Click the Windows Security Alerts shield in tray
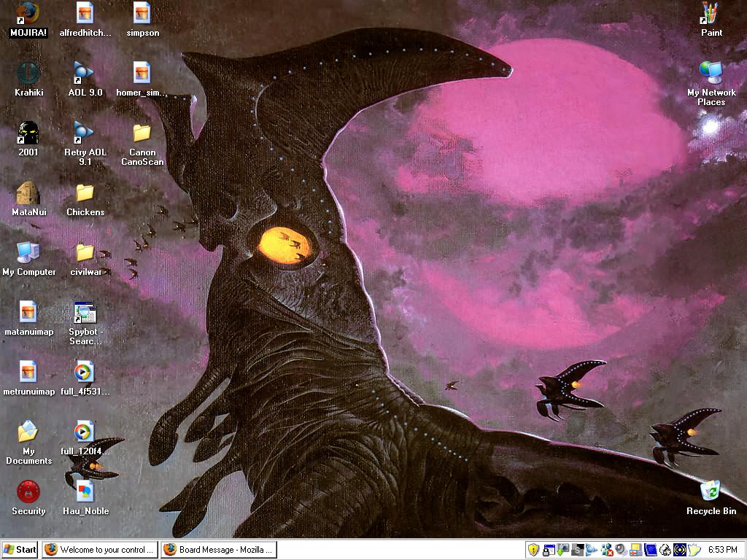The height and width of the screenshot is (560, 747). pos(533,550)
